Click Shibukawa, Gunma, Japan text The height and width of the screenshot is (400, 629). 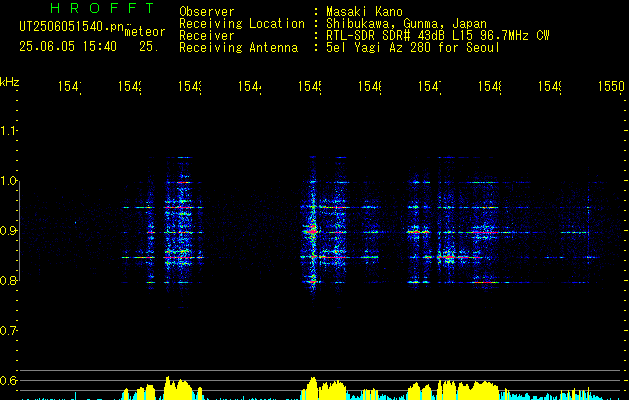[x=406, y=24]
